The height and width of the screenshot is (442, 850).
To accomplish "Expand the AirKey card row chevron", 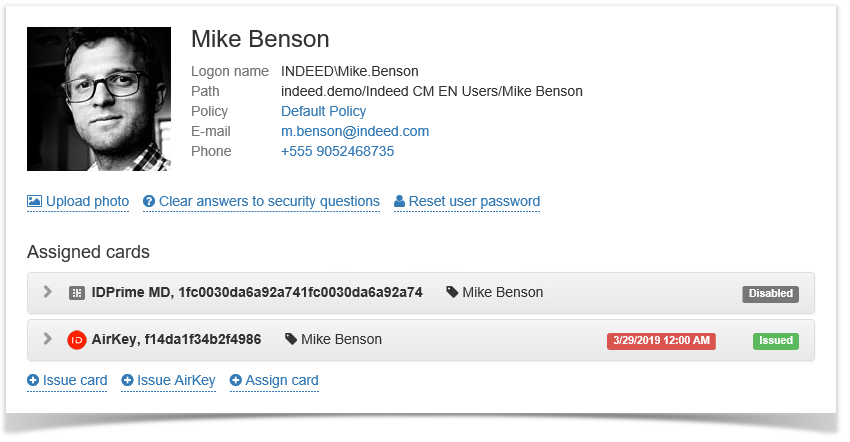I will 47,339.
